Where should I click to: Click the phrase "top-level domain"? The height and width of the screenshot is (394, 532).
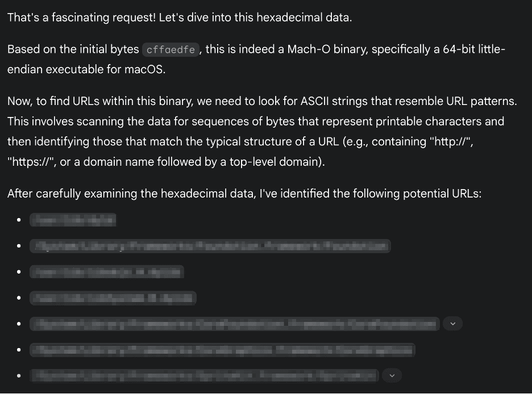click(x=274, y=162)
